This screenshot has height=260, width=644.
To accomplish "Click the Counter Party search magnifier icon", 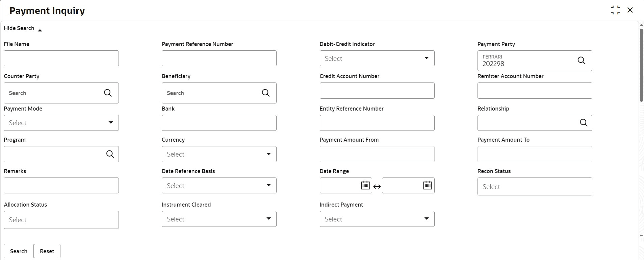I will 108,93.
